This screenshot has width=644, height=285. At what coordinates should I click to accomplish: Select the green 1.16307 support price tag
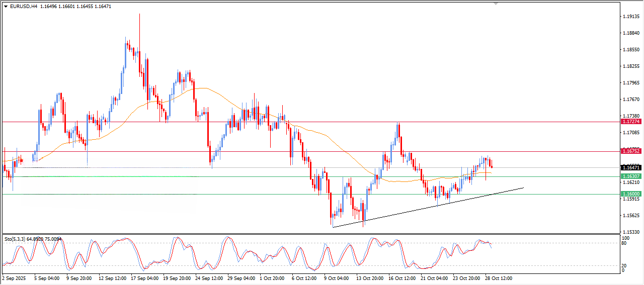point(630,176)
